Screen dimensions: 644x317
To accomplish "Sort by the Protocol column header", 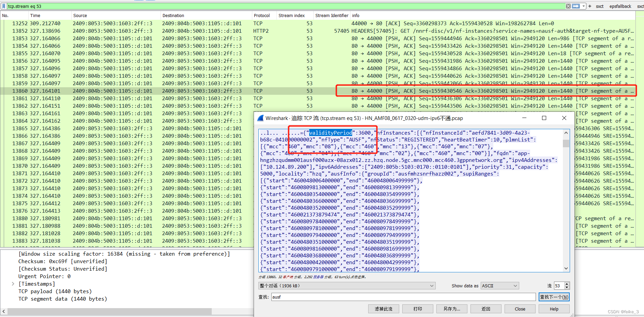I will [264, 15].
